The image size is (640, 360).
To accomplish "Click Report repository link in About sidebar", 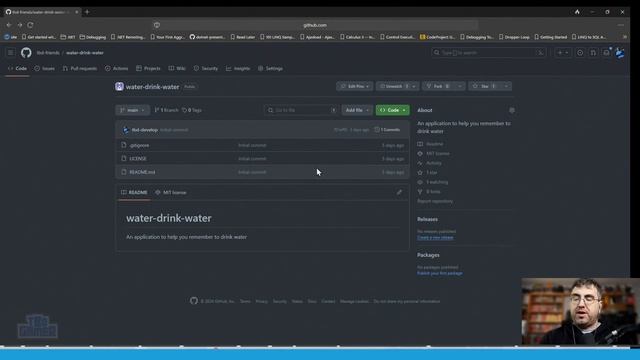I will pos(435,201).
